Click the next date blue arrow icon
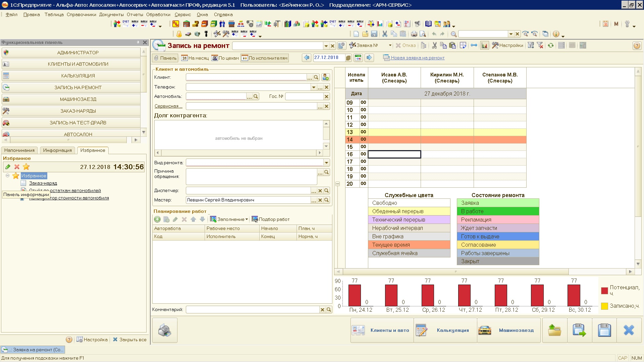The image size is (644, 362). pyautogui.click(x=369, y=58)
